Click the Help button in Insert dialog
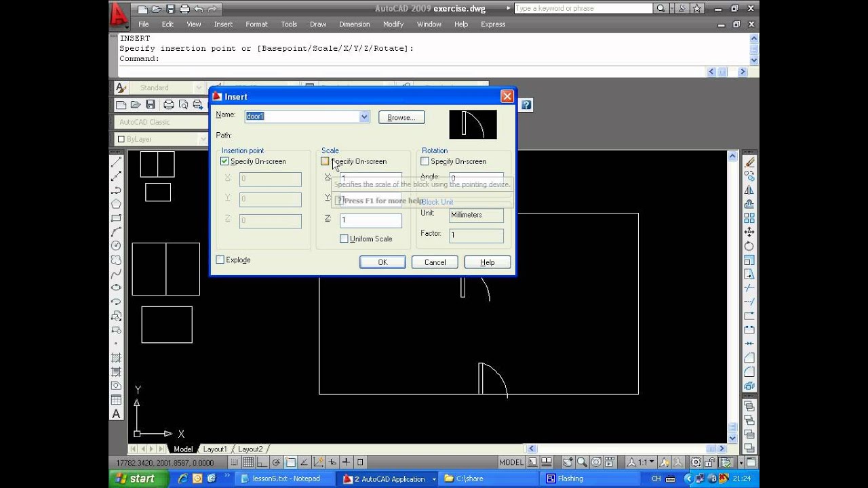Viewport: 868px width, 488px height. [x=488, y=262]
